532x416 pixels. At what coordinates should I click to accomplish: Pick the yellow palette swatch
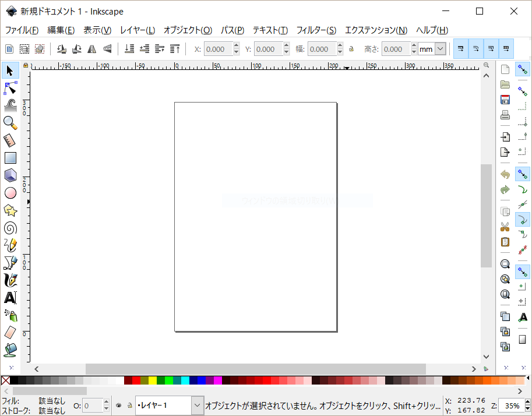tap(152, 380)
